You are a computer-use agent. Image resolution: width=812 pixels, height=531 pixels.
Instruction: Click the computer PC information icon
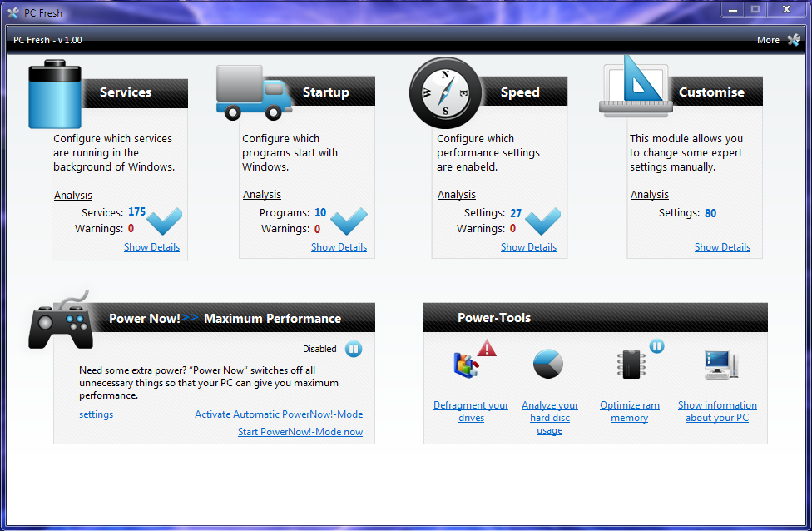coord(720,365)
